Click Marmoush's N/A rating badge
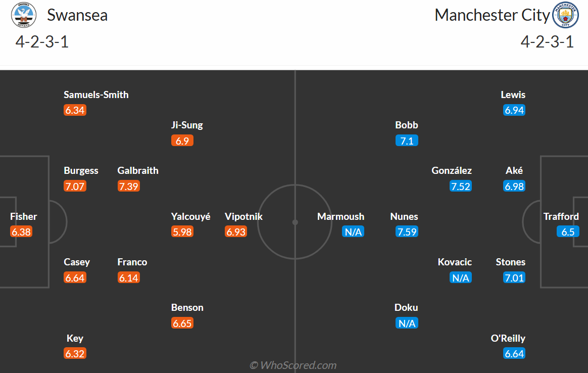 353,232
